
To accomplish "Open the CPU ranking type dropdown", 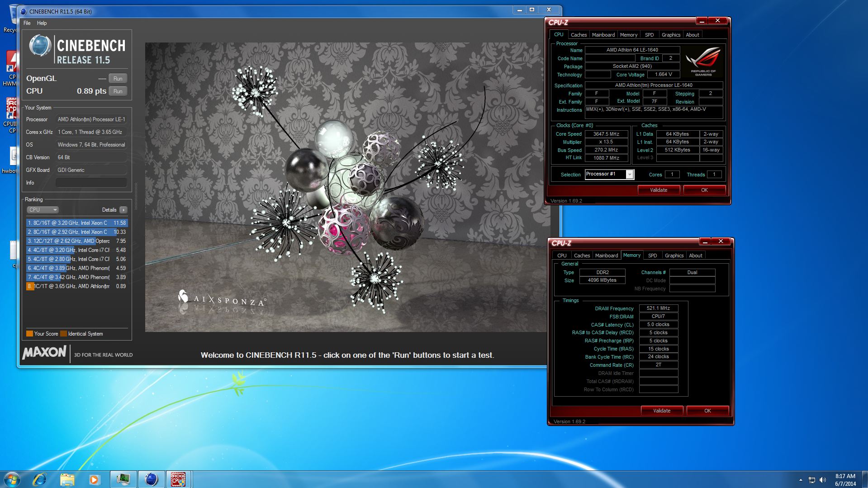I will click(43, 210).
